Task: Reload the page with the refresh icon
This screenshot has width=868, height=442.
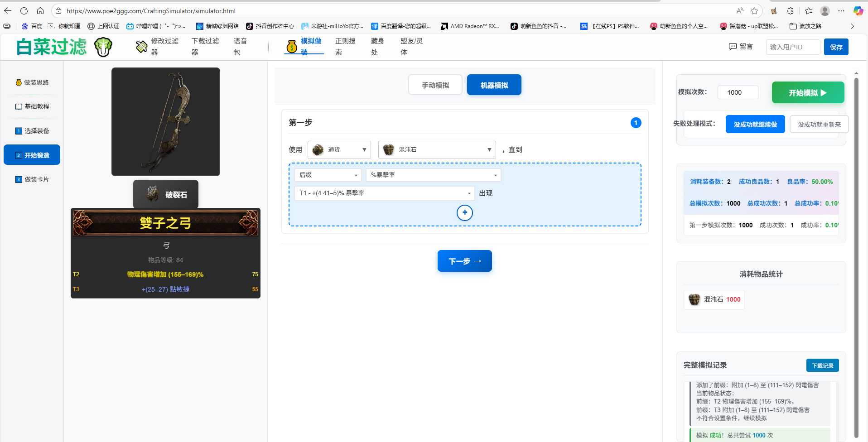Action: pos(24,11)
